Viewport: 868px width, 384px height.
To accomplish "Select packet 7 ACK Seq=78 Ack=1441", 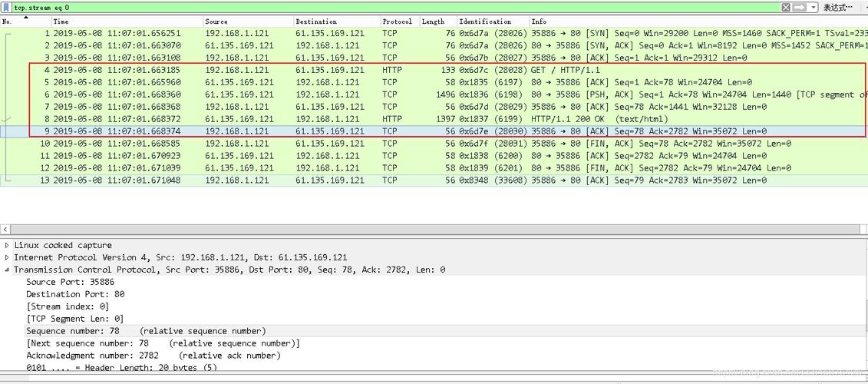I will (434, 107).
